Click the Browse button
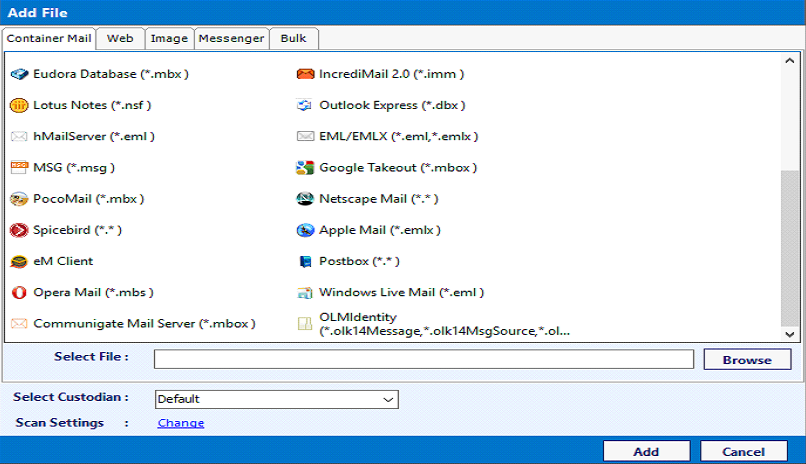 tap(747, 360)
